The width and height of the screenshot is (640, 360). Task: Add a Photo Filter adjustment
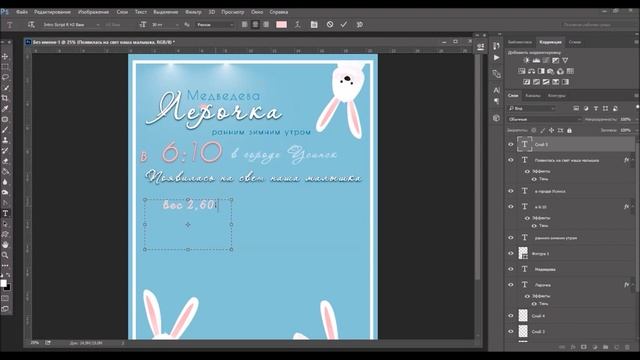pyautogui.click(x=551, y=71)
